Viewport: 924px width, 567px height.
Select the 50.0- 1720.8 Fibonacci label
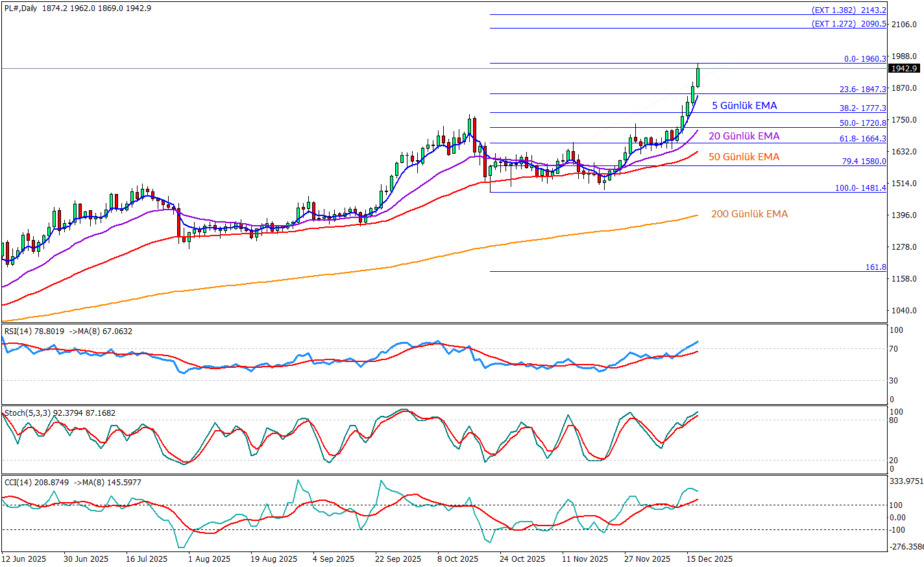(x=862, y=123)
